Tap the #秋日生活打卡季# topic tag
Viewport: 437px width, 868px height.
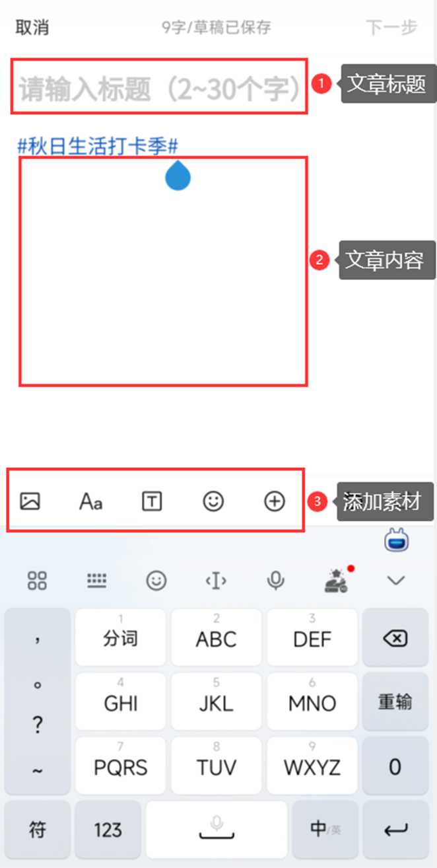[98, 146]
